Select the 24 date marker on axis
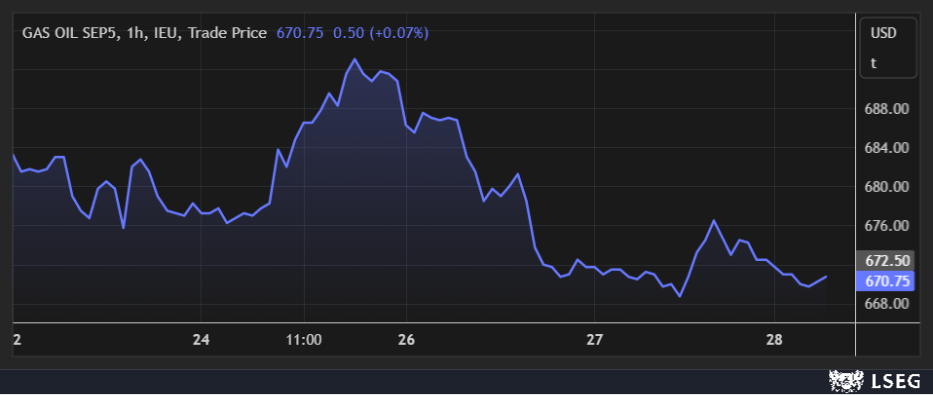The width and height of the screenshot is (933, 395). [202, 340]
